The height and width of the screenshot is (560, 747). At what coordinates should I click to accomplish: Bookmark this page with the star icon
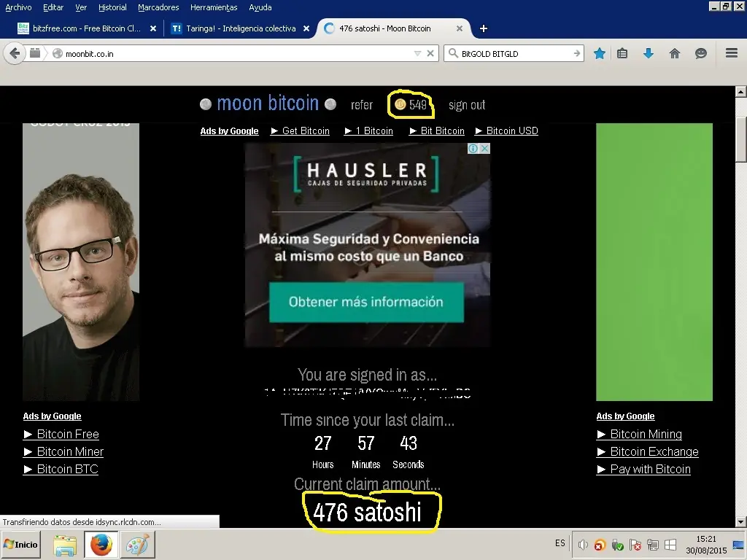coord(600,53)
